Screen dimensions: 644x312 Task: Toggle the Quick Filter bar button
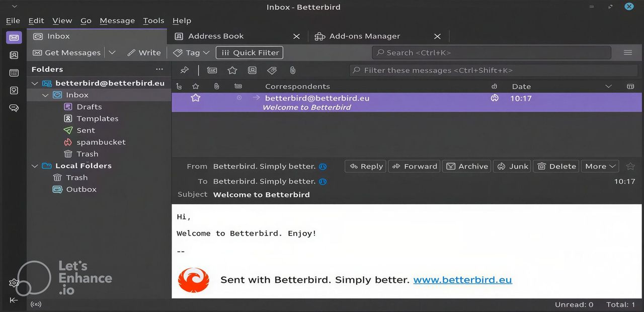(249, 53)
